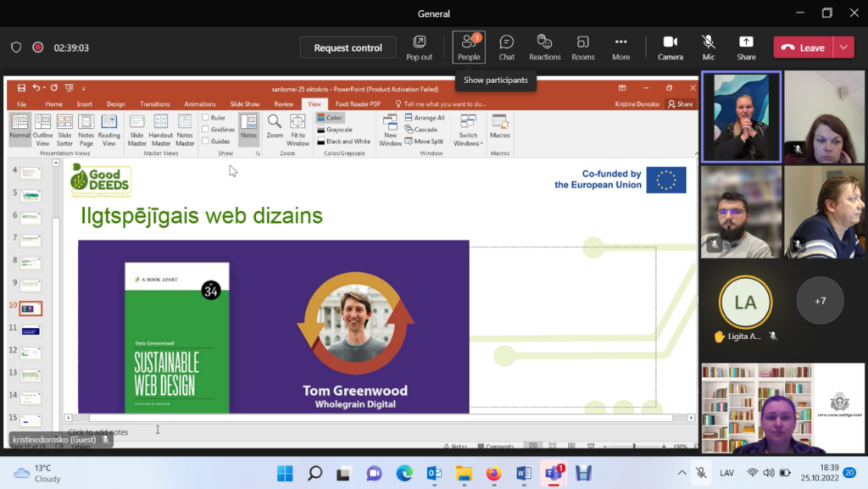
Task: Share your screen content
Action: [x=746, y=47]
